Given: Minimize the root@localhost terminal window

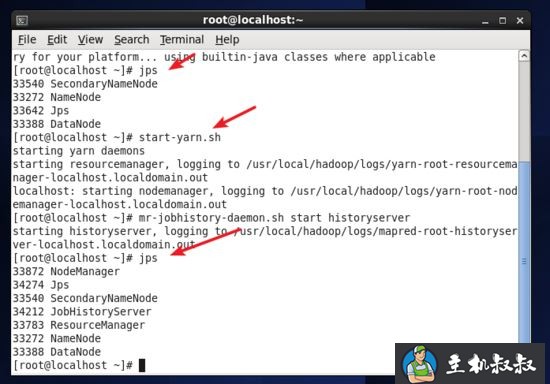Looking at the screenshot, I should pos(485,21).
